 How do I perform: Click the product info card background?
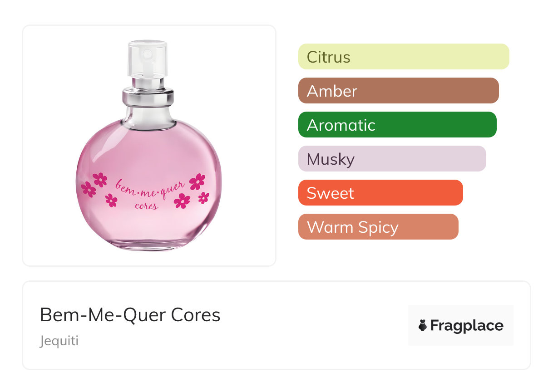click(x=276, y=325)
